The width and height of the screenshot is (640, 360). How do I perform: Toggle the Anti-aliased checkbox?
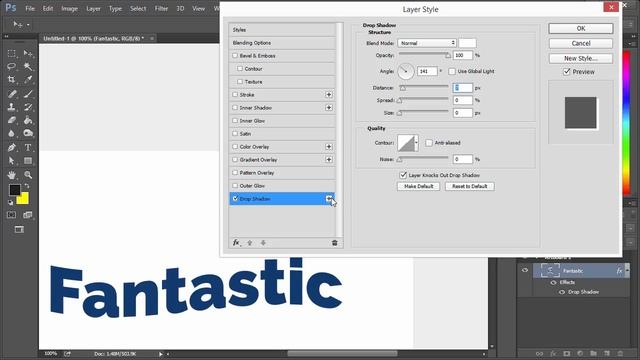(x=429, y=143)
